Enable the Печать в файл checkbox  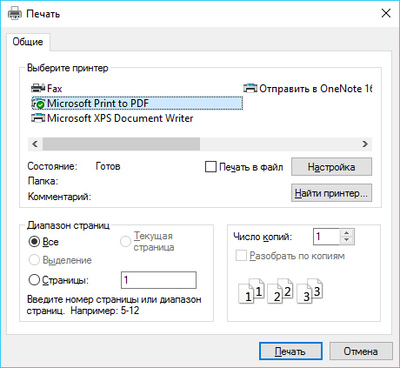click(211, 167)
